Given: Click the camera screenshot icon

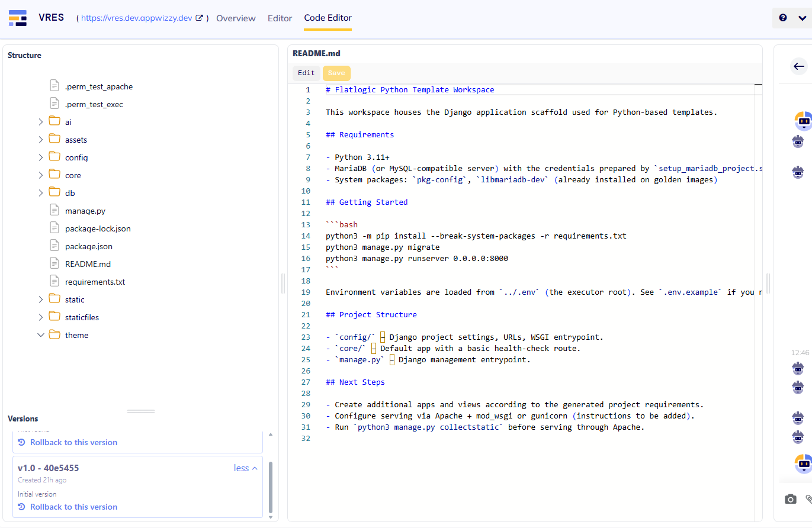Looking at the screenshot, I should 791,500.
